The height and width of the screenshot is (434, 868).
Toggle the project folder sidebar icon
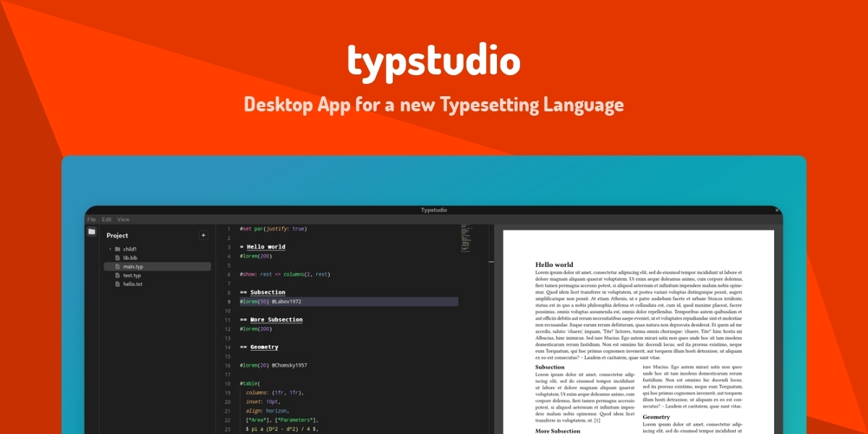[92, 232]
